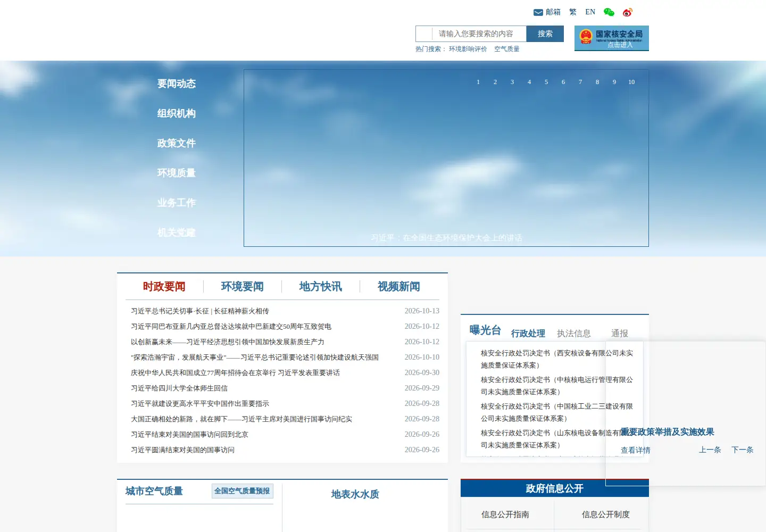This screenshot has width=766, height=532.
Task: Switch to 行政处理 tab in 曝光台
Action: pos(528,334)
